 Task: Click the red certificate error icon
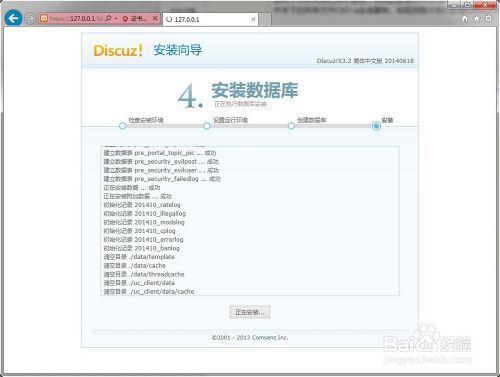click(x=125, y=19)
